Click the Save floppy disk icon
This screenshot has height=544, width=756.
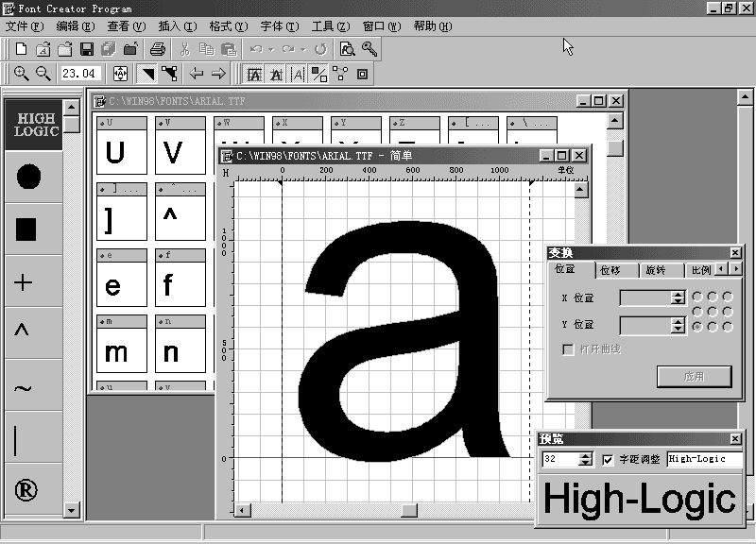(x=86, y=49)
